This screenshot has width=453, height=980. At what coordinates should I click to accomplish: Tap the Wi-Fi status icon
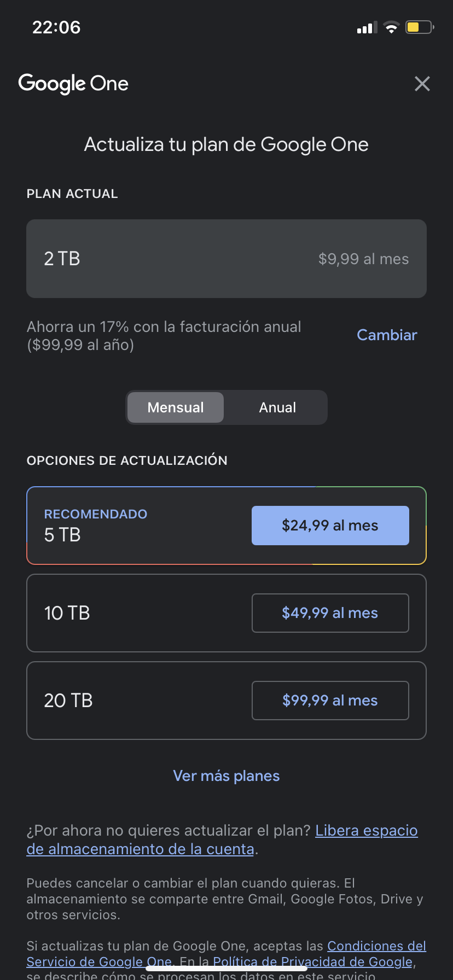(391, 27)
